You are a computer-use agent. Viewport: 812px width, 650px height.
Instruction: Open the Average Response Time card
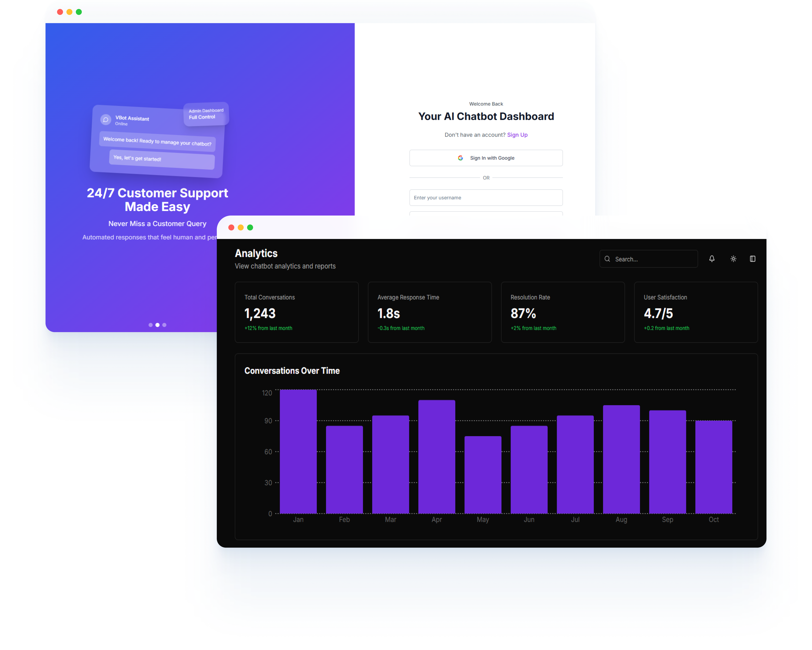coord(430,312)
